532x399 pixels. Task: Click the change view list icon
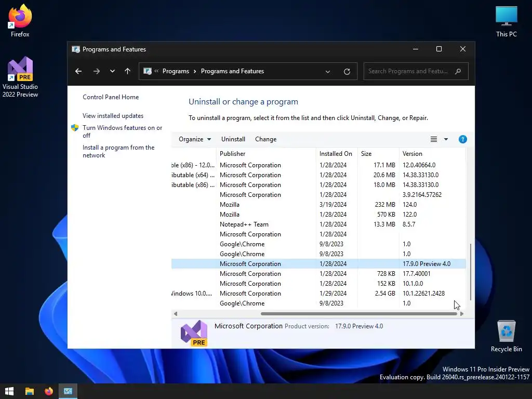coord(434,139)
